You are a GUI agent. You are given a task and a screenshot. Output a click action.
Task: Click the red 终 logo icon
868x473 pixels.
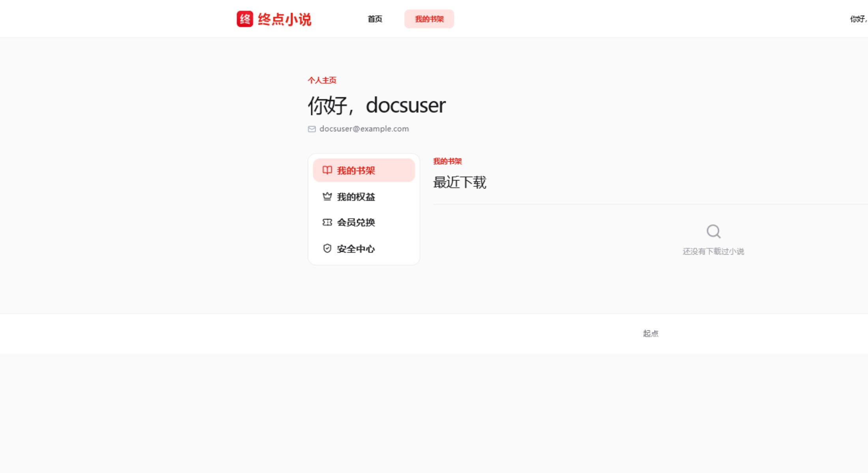point(245,19)
